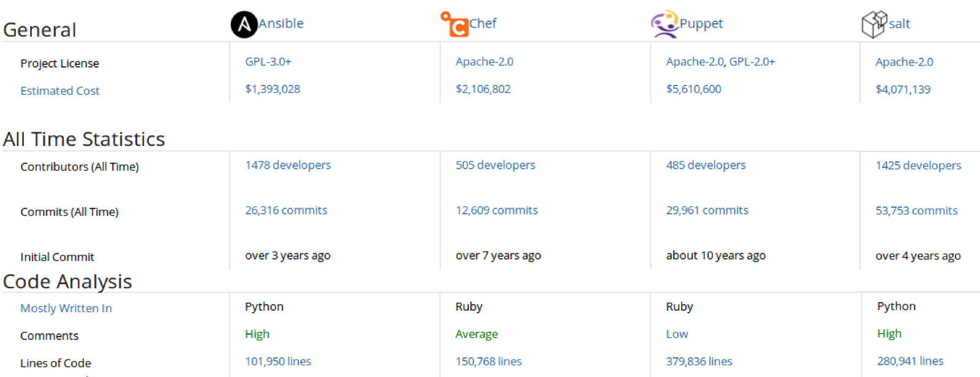Click Ansible's High comments rating
This screenshot has width=980, height=377.
(257, 334)
